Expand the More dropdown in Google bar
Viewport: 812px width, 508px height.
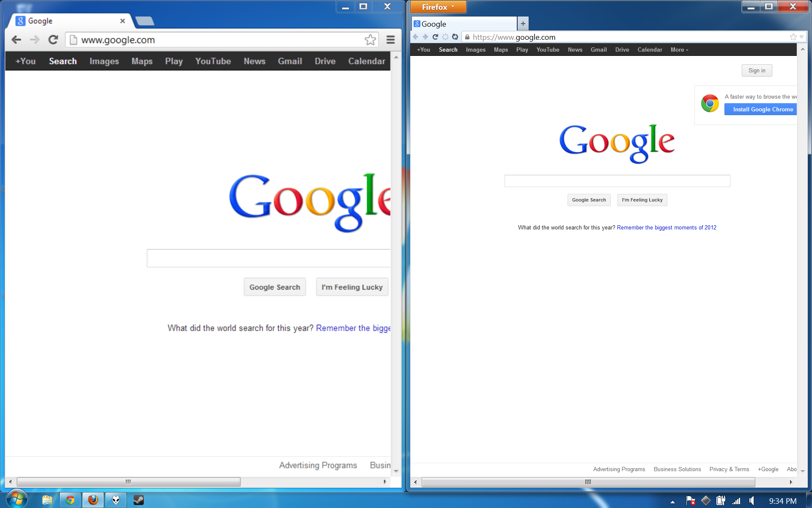pos(679,50)
